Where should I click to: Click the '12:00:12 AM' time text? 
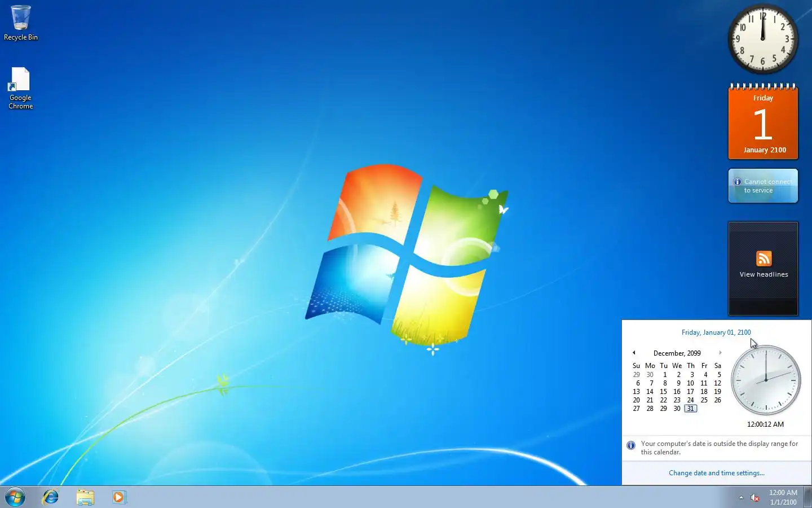click(765, 424)
